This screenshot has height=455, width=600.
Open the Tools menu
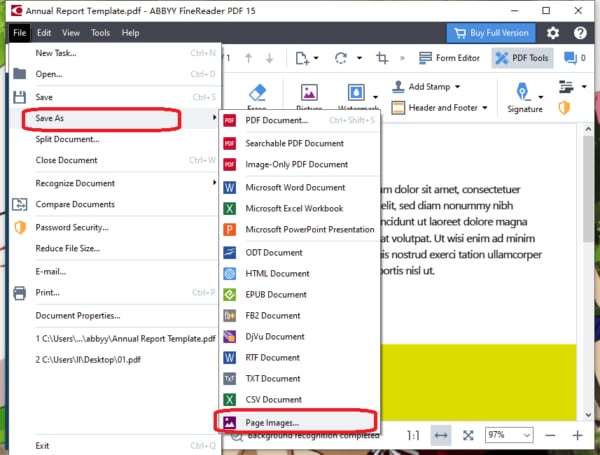pos(100,33)
